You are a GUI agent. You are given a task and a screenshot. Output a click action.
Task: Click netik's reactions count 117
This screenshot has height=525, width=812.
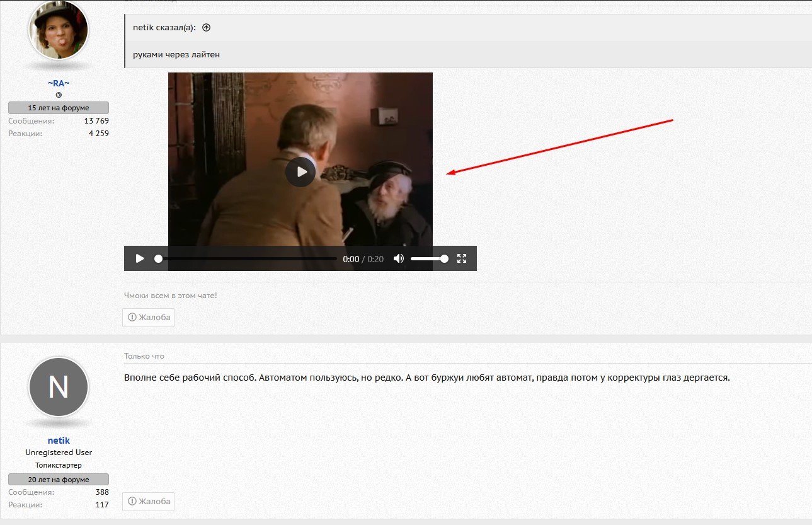point(102,505)
